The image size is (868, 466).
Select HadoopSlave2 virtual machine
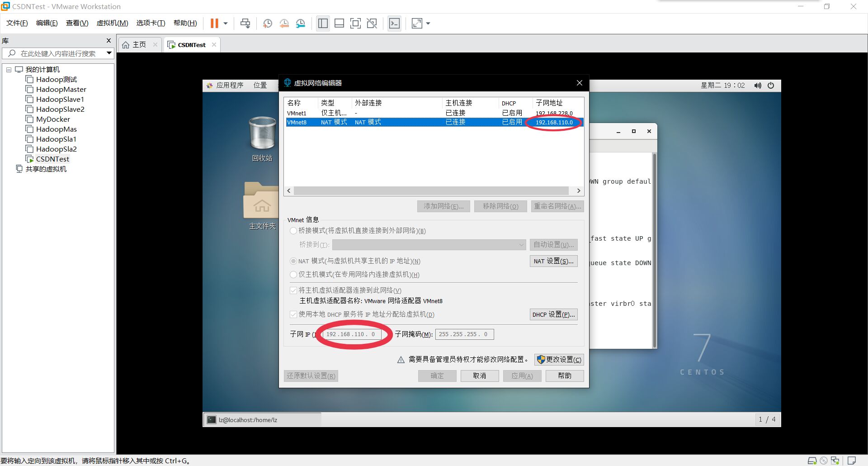[x=60, y=109]
